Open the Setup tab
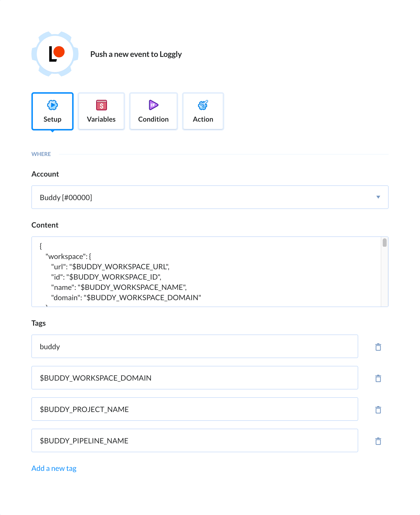 [52, 111]
